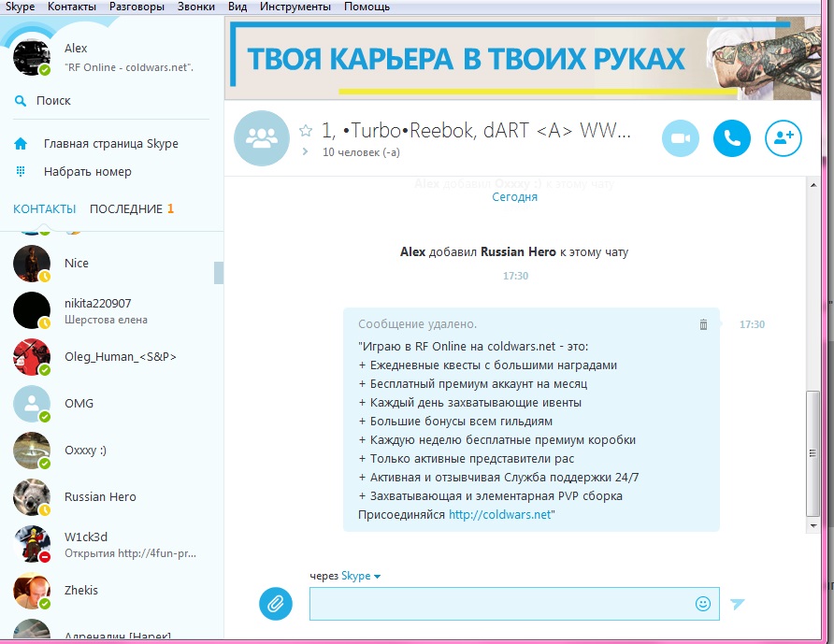Click the ТВОЯ КАРЬЕРА В ТВОИХ РУКАХ banner
This screenshot has width=834, height=644.
[523, 59]
